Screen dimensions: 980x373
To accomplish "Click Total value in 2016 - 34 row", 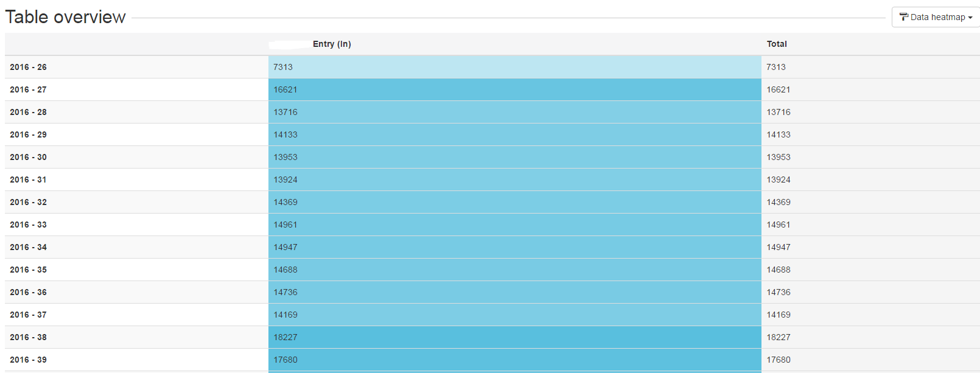I will 779,247.
